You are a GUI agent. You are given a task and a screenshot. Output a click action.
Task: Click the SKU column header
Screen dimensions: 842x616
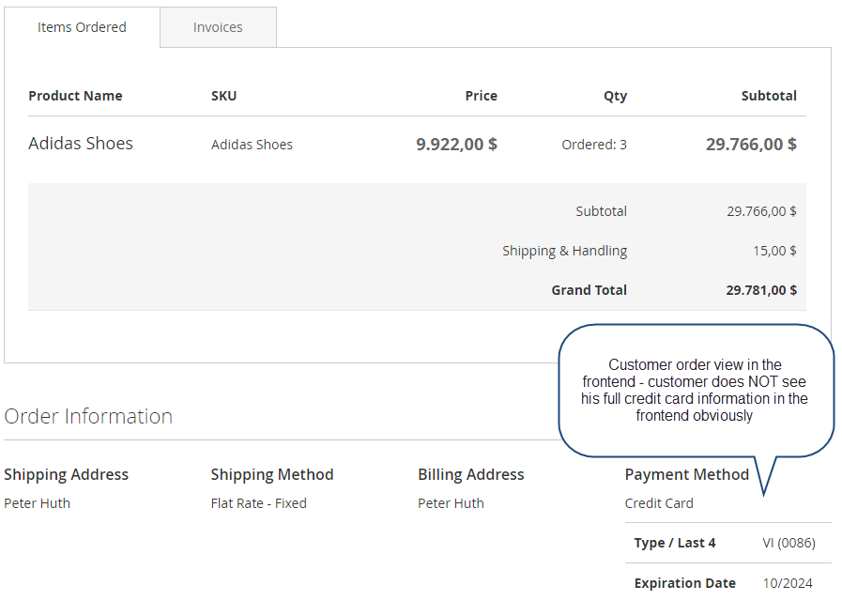click(x=224, y=96)
